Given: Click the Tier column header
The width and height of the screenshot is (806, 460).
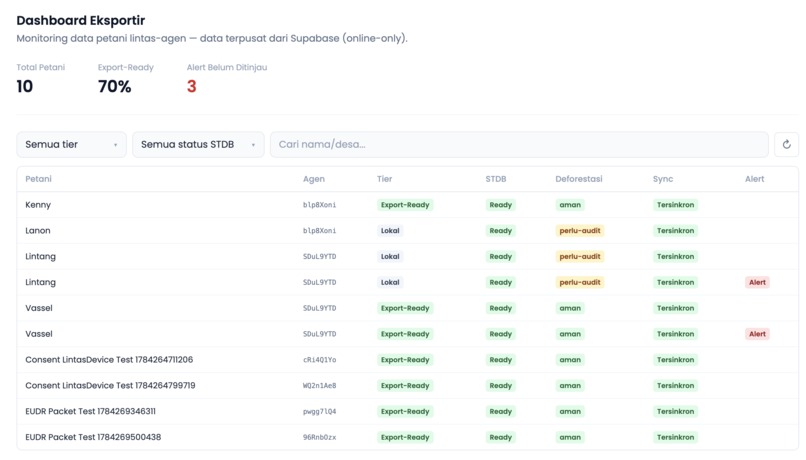Looking at the screenshot, I should point(384,179).
